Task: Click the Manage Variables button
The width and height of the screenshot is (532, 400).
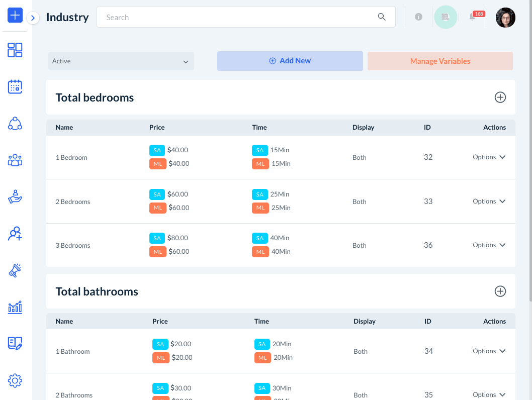Action: [x=440, y=61]
